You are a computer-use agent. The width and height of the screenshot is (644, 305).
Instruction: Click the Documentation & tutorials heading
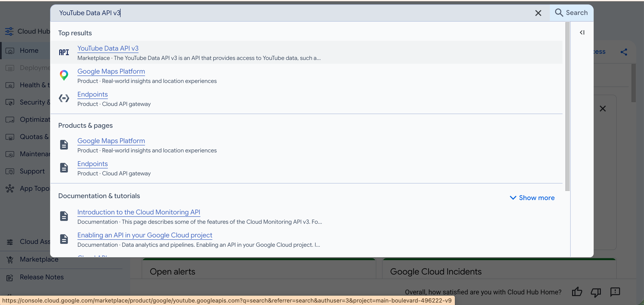[x=99, y=196]
